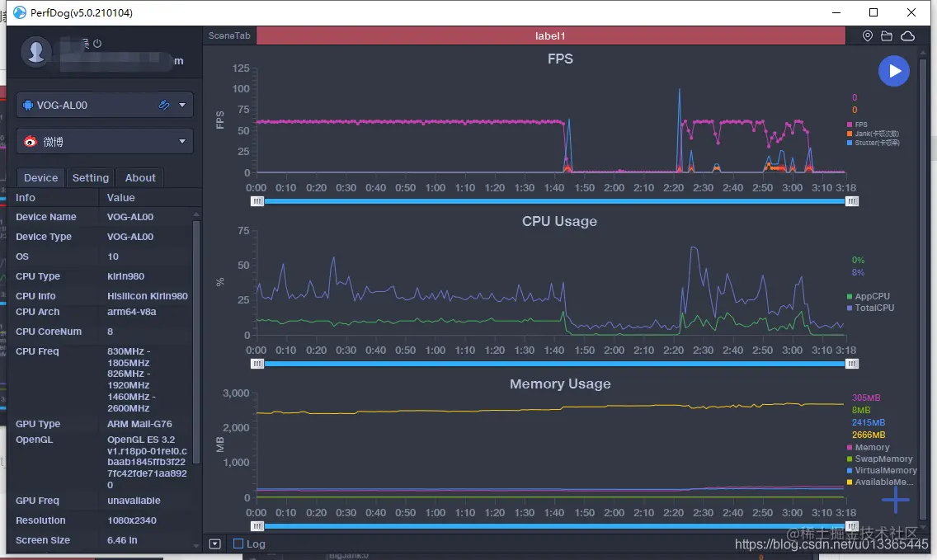The image size is (937, 560).
Task: Enable the Log checkbox
Action: pyautogui.click(x=238, y=544)
